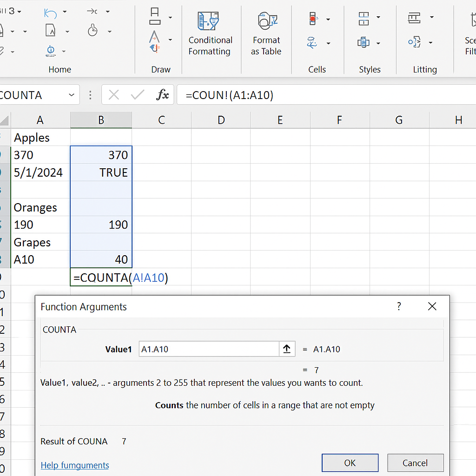The height and width of the screenshot is (476, 476).
Task: Click the formula bar options dots
Action: (x=90, y=95)
